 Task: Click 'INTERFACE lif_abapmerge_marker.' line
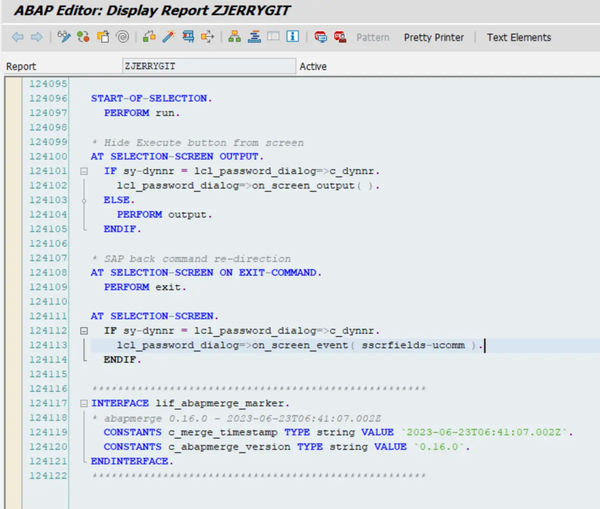point(190,403)
